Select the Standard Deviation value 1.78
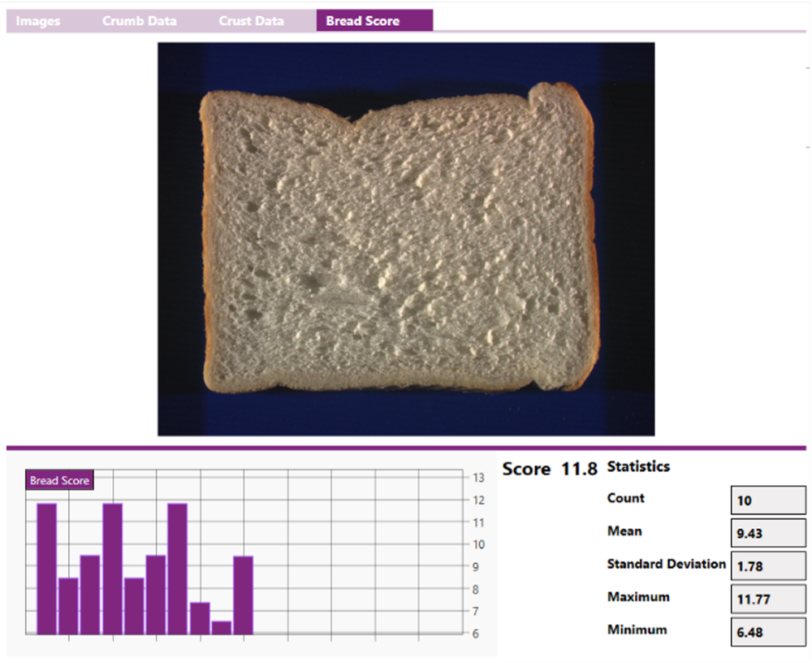812x663 pixels. [767, 565]
